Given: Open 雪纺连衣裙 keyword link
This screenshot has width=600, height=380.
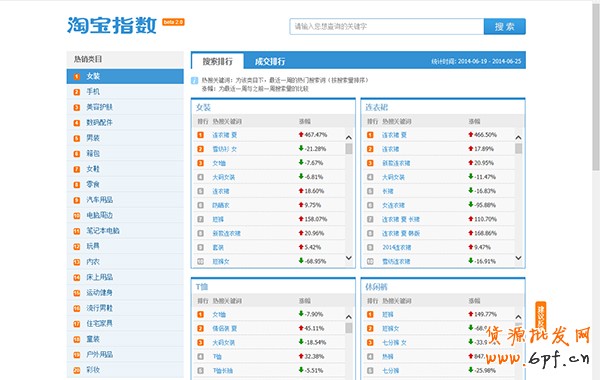Looking at the screenshot, I should (396, 262).
